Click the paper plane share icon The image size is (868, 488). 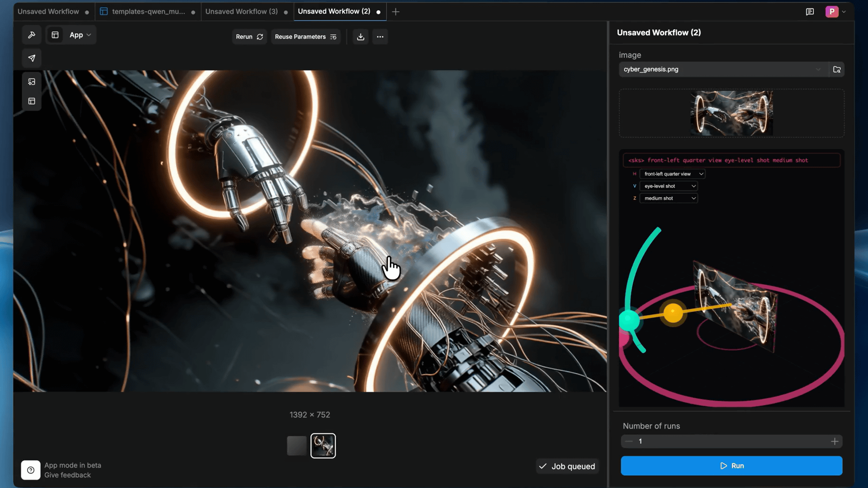coord(32,58)
